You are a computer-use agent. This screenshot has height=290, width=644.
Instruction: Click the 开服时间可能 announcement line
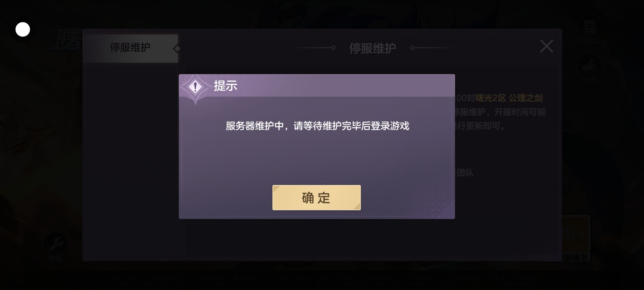(520, 112)
